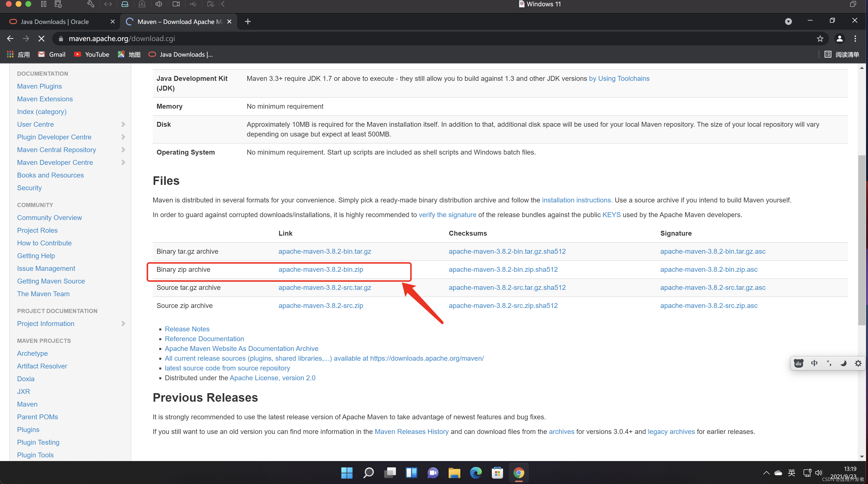Open apache-maven-3.8.2-src.zip.sha512 checksum
The image size is (868, 484).
[503, 306]
